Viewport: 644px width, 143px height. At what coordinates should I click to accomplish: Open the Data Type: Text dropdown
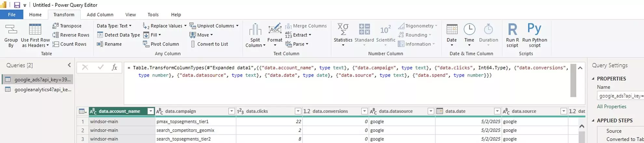pyautogui.click(x=114, y=26)
